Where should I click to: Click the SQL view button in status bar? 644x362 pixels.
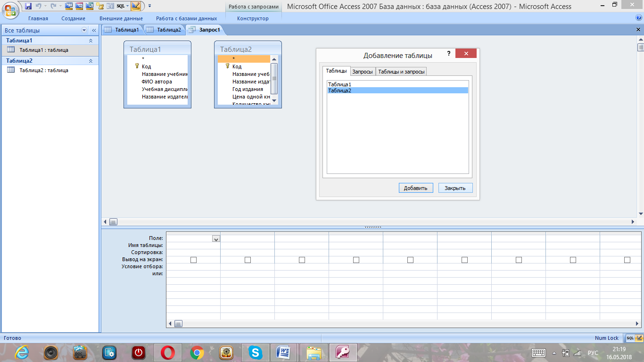coord(630,338)
